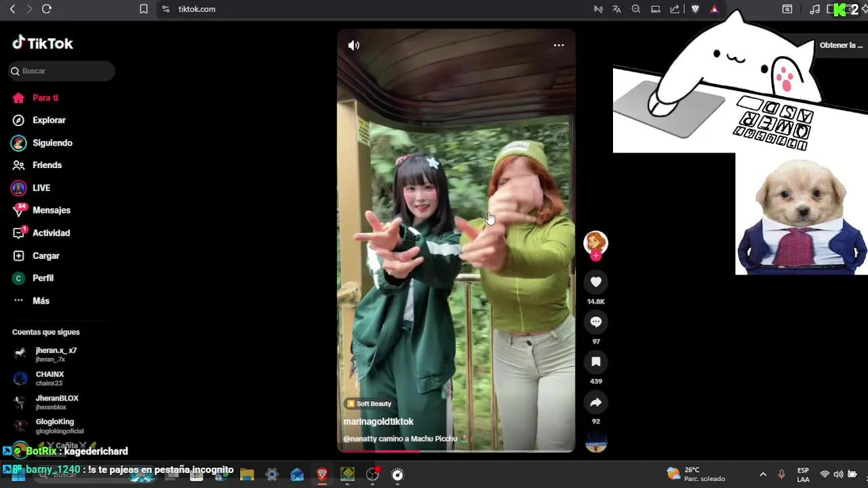Open Settings gear in taskbar

[x=272, y=475]
